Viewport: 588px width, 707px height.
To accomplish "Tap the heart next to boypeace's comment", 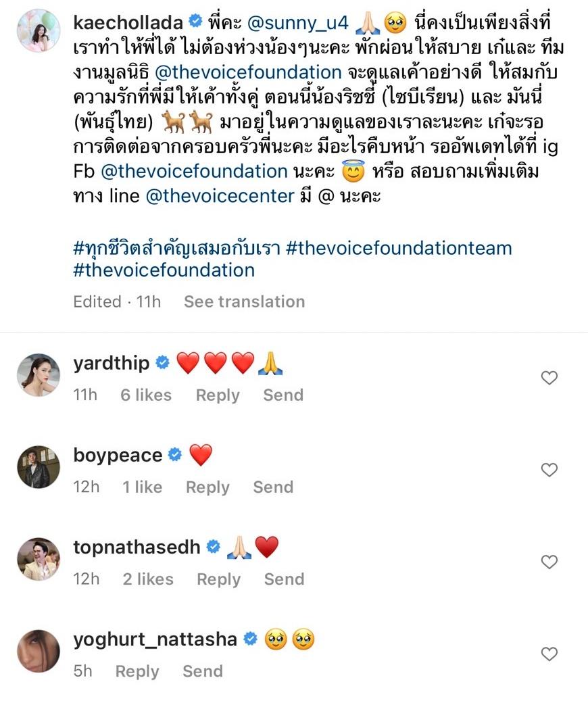I will point(549,470).
